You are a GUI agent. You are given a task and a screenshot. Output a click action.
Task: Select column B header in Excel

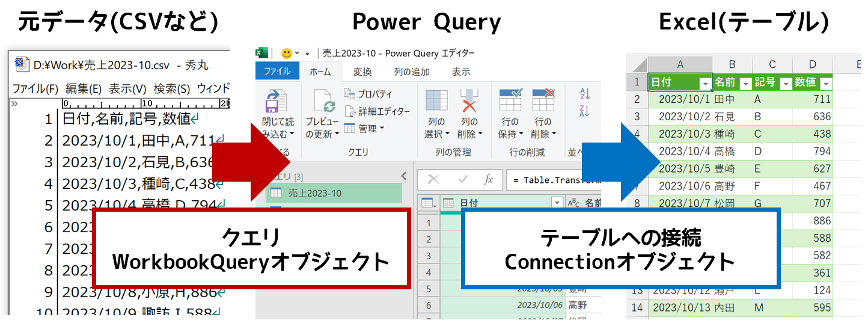[x=732, y=64]
